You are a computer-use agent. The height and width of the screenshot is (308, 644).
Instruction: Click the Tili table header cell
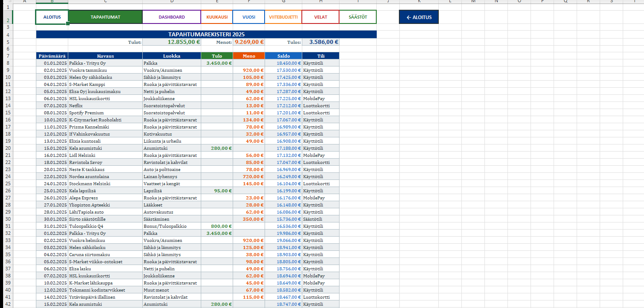(320, 56)
